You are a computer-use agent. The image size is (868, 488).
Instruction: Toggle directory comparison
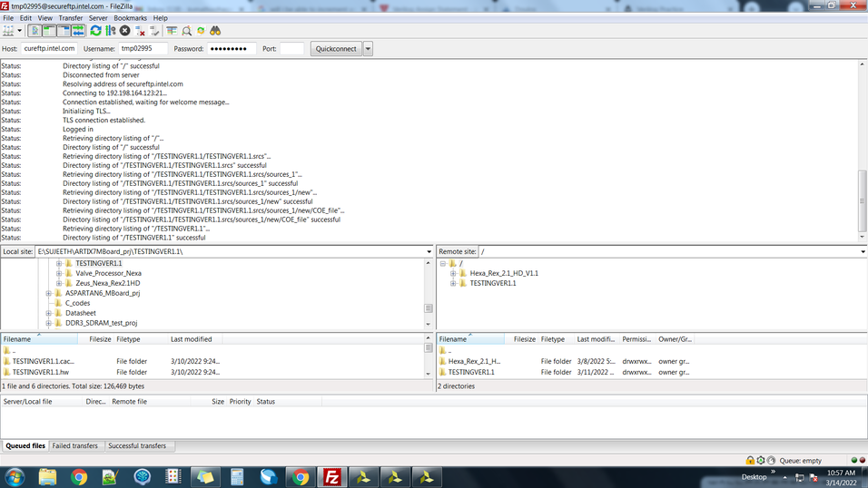point(186,31)
